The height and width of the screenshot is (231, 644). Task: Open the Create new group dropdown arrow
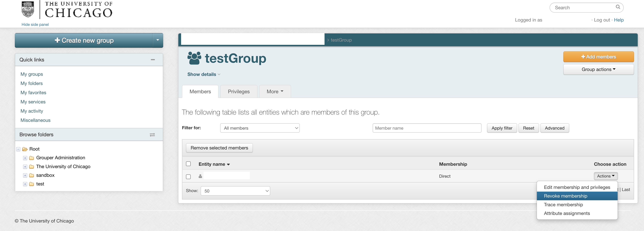158,40
